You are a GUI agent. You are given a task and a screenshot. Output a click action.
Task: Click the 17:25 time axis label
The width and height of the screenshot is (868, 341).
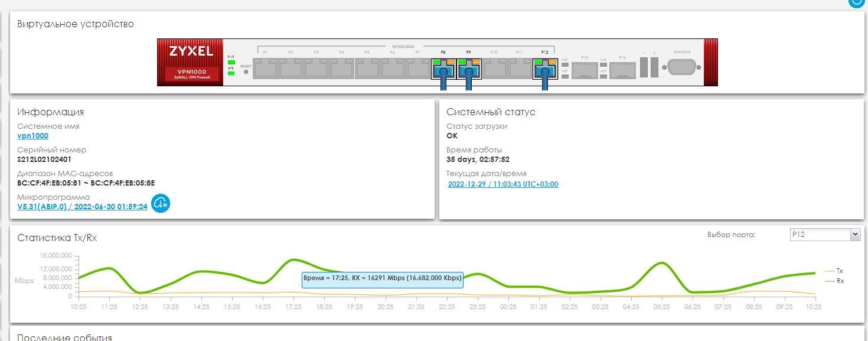coord(293,307)
